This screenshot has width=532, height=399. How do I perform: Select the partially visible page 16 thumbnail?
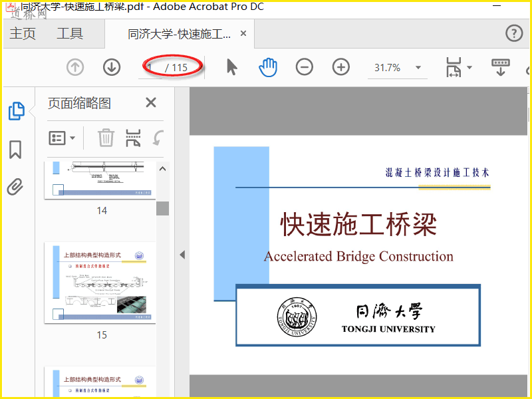coord(100,381)
